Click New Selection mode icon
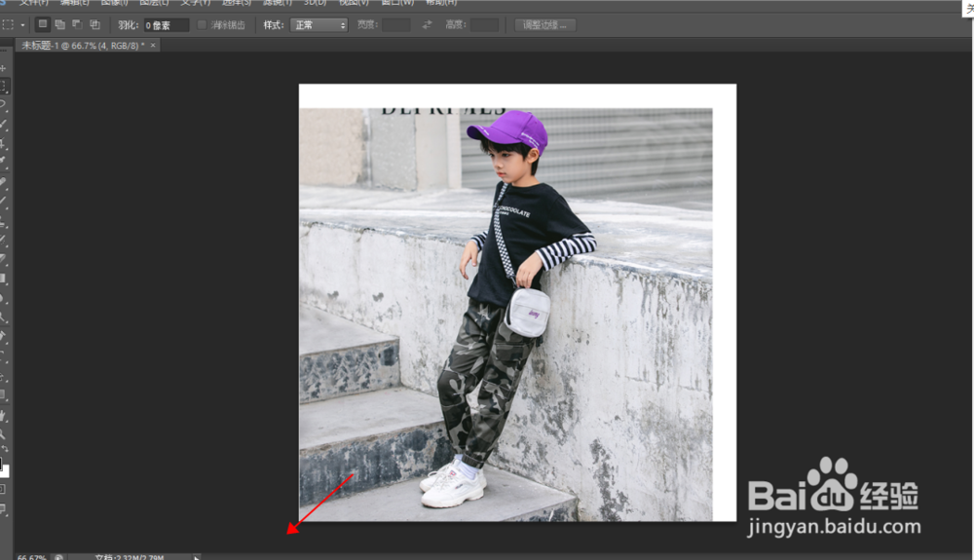974x560 pixels. pyautogui.click(x=42, y=24)
